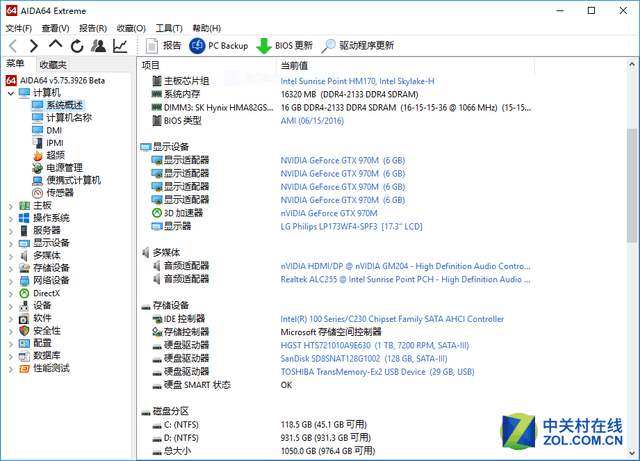Open the AMI (06/15/2016) BIOS link
This screenshot has width=640, height=461.
tap(312, 121)
